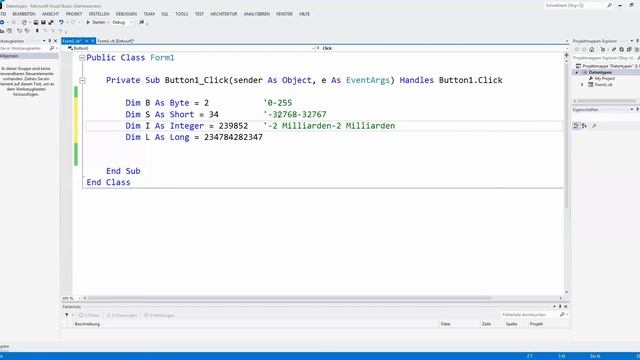Click the Toggle Bookmark toolbar icon
The image size is (640, 360).
37,31
